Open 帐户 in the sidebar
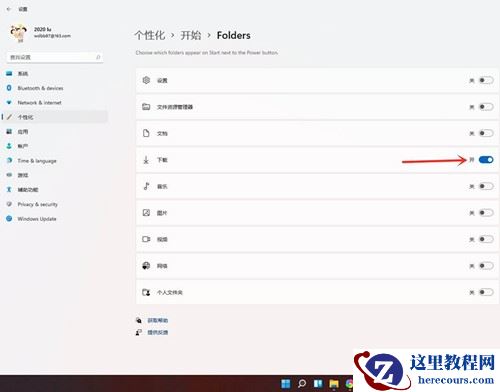 [x=54, y=146]
